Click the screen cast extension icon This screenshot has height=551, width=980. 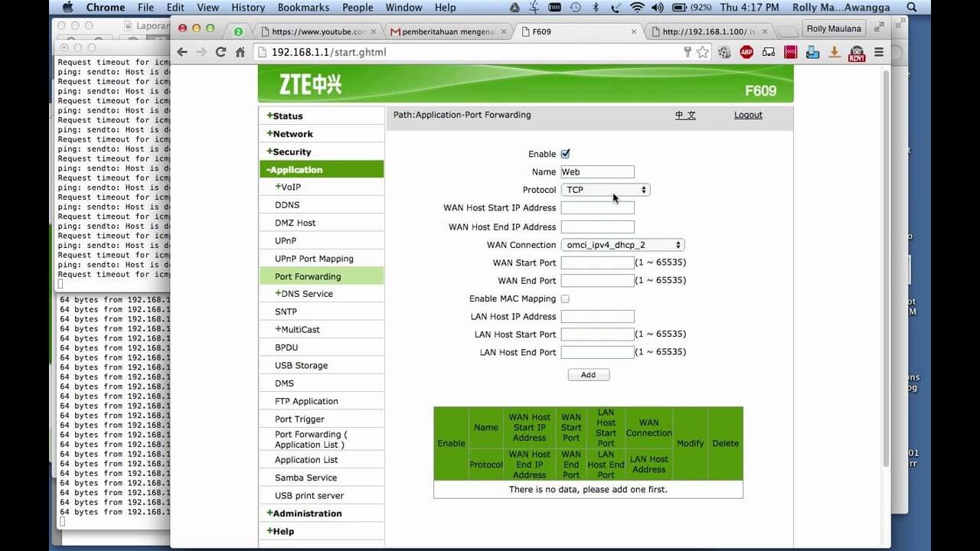769,52
